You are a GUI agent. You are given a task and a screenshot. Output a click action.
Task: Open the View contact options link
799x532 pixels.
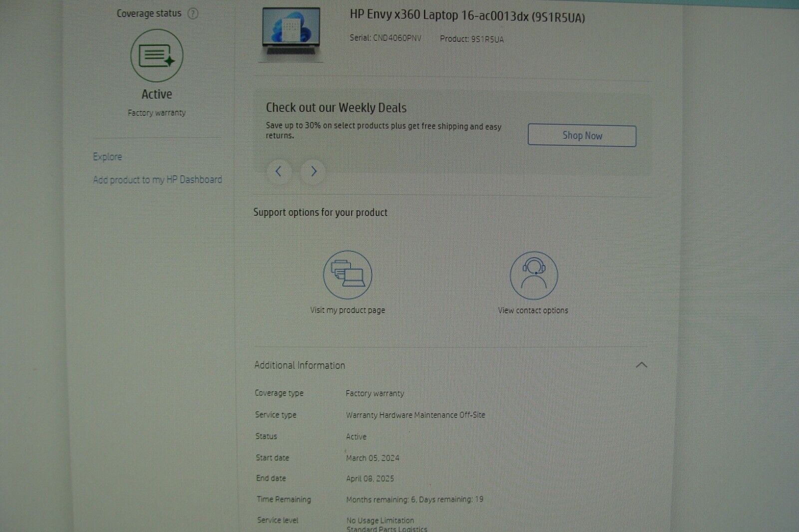[x=533, y=310]
